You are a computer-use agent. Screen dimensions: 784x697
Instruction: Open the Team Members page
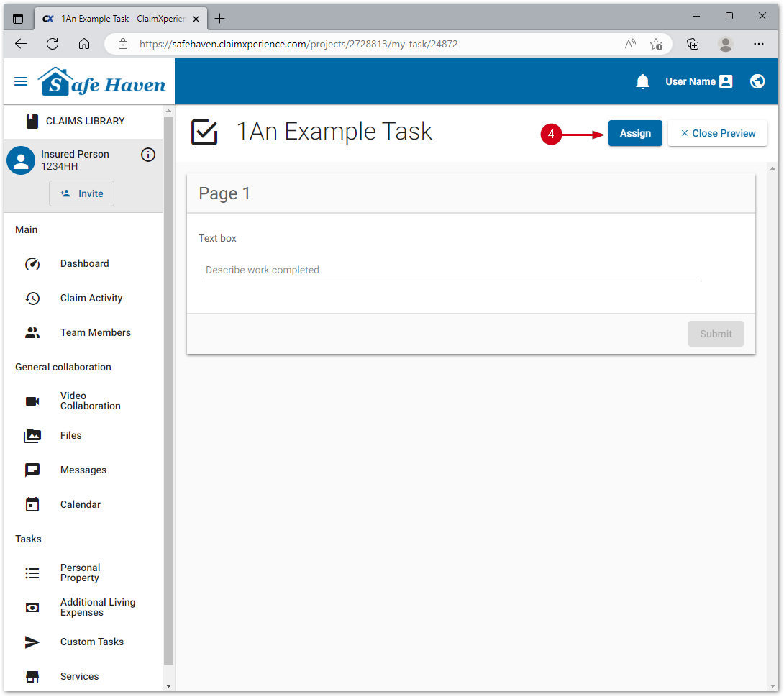pyautogui.click(x=95, y=333)
